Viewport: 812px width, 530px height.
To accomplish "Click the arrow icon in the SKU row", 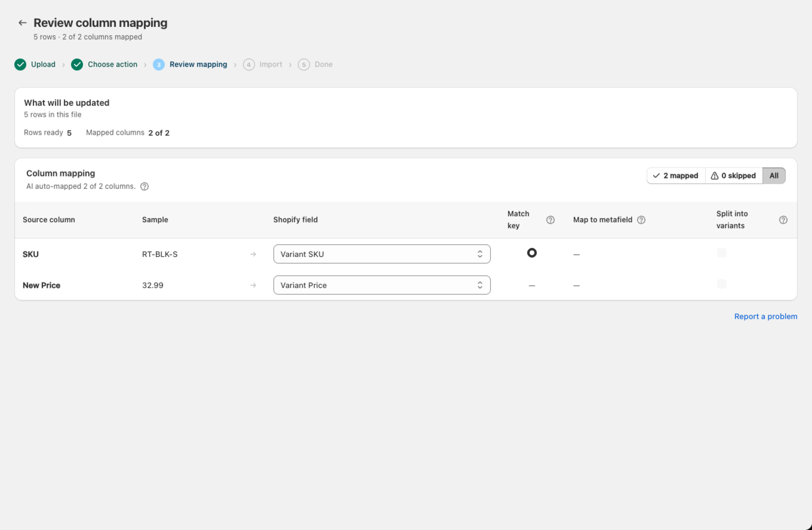I will click(x=253, y=254).
